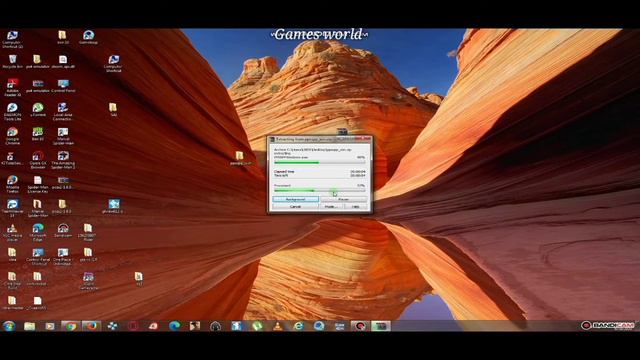
Task: Open VLC cone icon in taskbar
Action: tap(278, 326)
